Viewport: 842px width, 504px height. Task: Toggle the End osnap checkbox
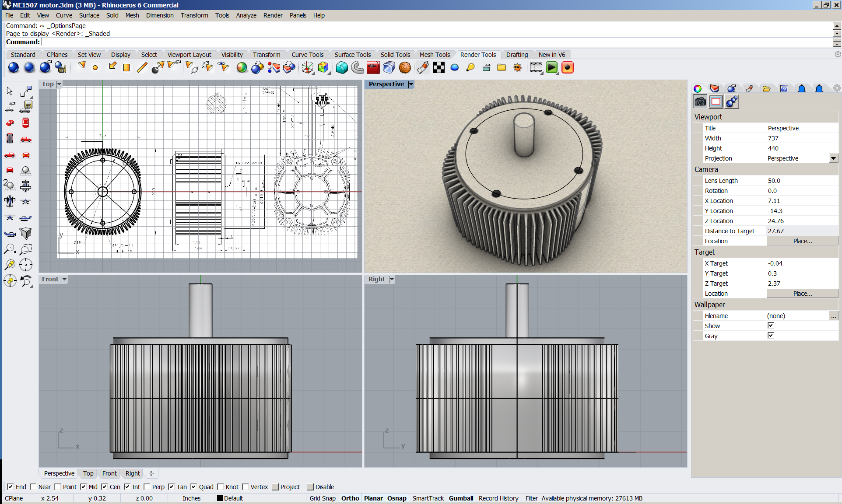click(x=10, y=486)
